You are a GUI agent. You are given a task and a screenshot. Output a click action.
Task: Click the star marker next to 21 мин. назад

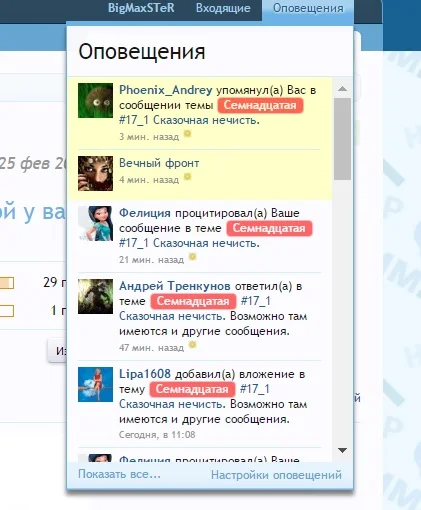(192, 257)
